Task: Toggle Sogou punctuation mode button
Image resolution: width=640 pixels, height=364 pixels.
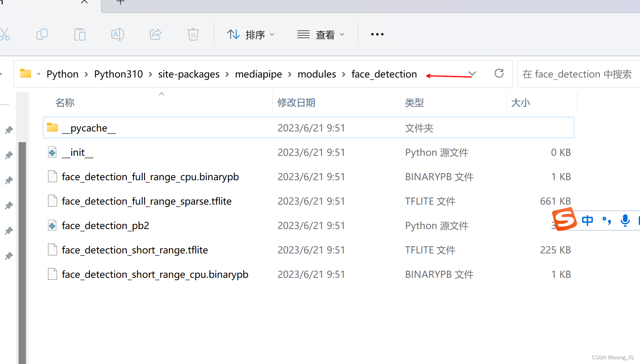Action: pos(607,220)
